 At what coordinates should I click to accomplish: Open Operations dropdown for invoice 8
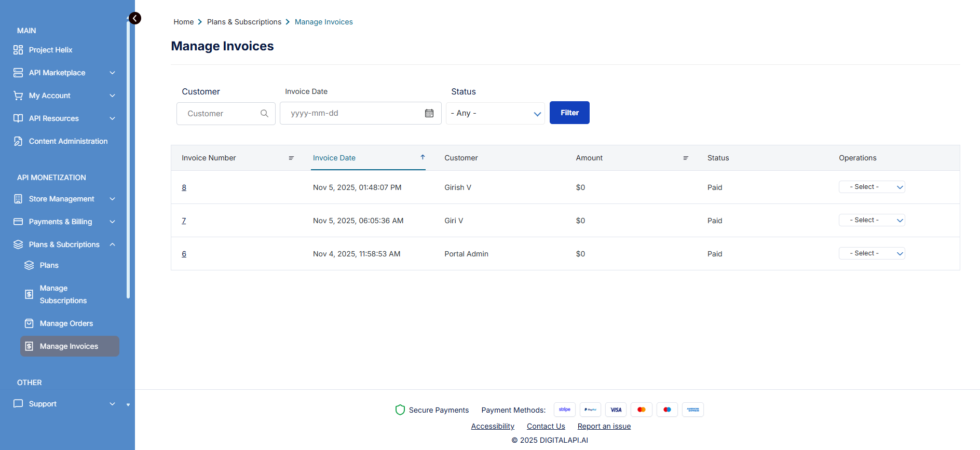point(872,187)
